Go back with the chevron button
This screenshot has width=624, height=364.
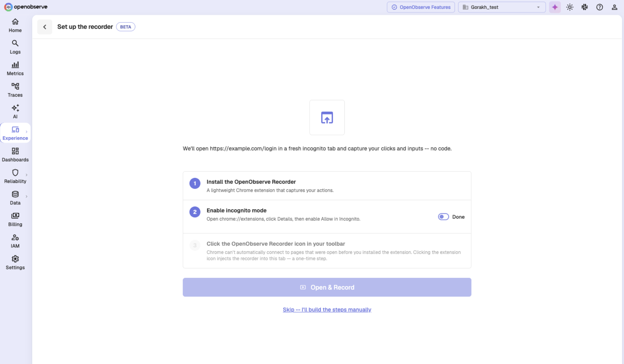pos(45,27)
